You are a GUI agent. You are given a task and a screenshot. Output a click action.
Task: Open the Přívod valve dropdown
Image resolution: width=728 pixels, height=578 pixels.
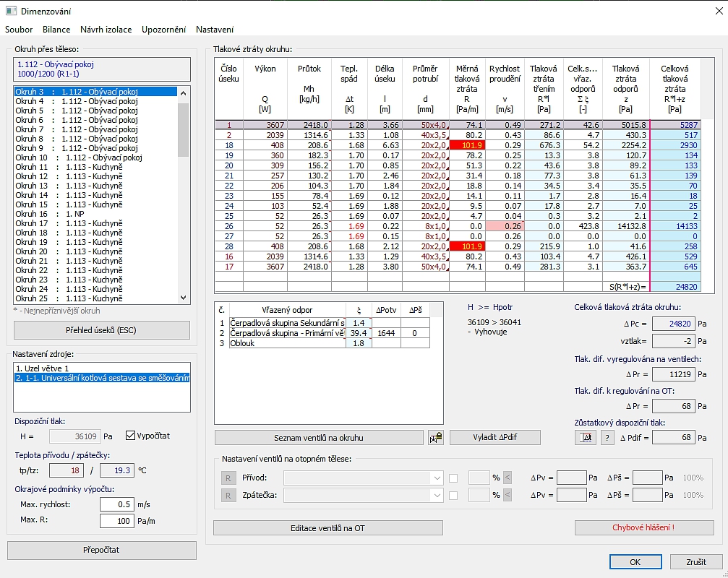point(437,478)
